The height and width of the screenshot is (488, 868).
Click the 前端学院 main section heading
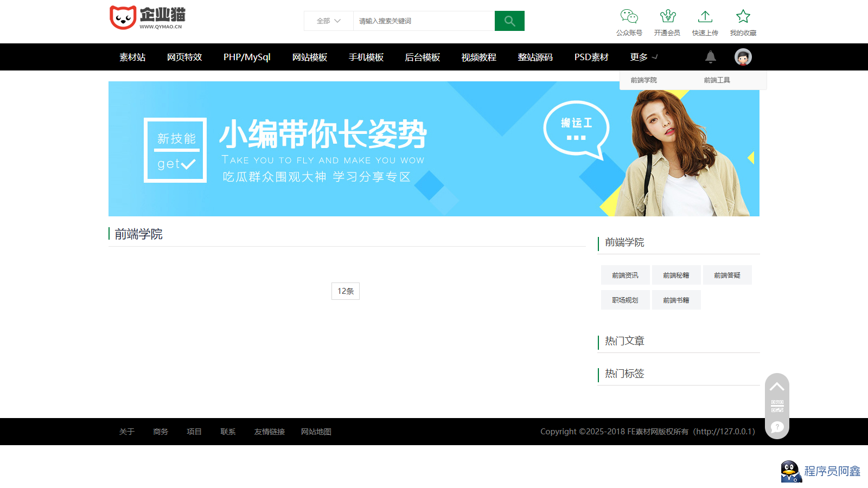point(139,234)
